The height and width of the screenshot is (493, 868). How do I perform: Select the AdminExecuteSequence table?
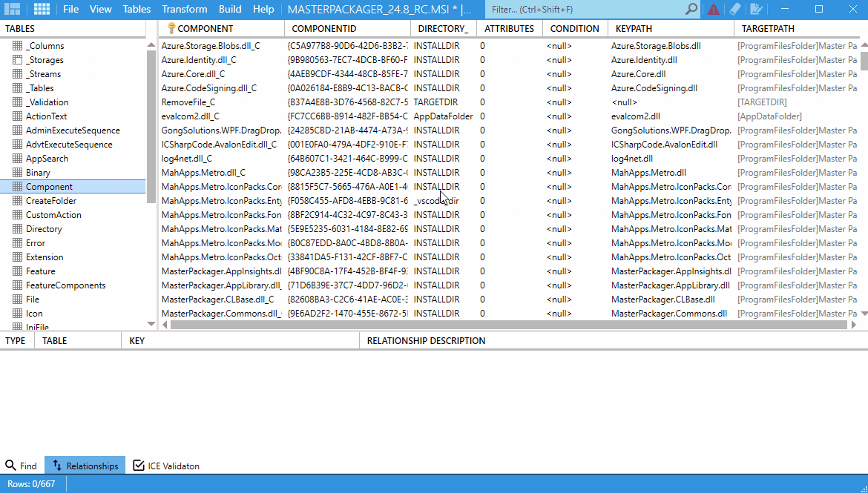coord(73,130)
